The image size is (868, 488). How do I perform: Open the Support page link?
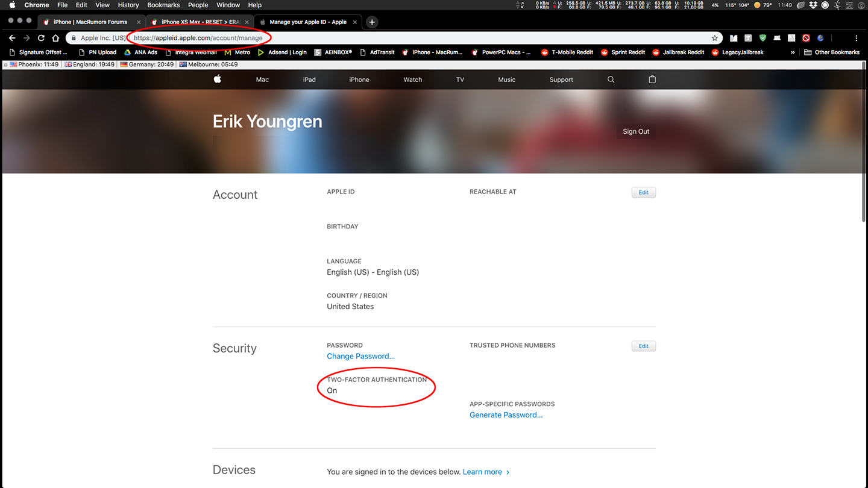click(x=561, y=80)
